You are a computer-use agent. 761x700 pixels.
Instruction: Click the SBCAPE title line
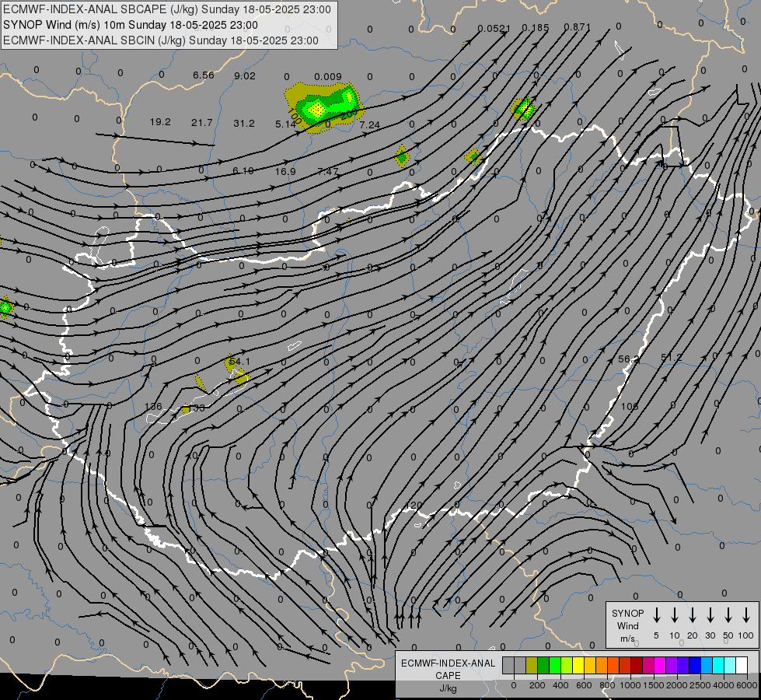pos(167,9)
